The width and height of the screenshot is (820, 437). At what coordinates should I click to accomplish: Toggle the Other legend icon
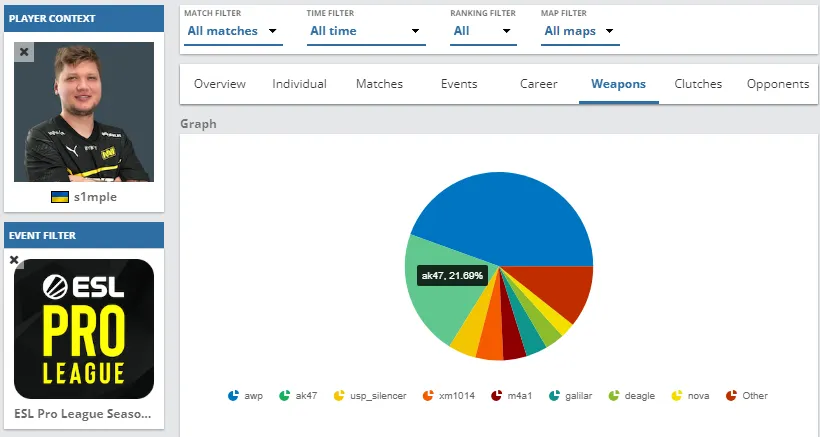[x=732, y=396]
